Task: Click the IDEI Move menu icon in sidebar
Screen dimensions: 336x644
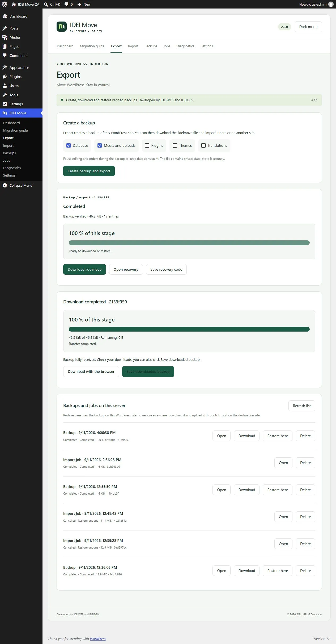Action: coord(5,113)
